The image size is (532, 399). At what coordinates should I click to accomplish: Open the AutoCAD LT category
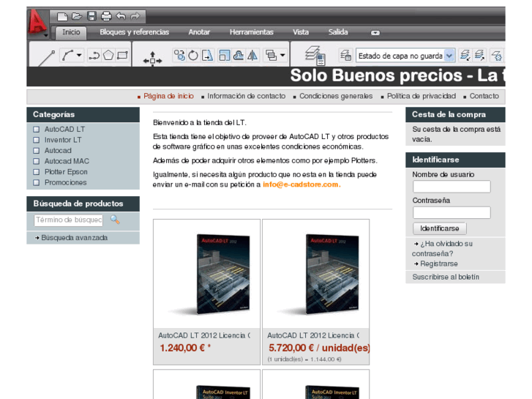[x=65, y=130]
